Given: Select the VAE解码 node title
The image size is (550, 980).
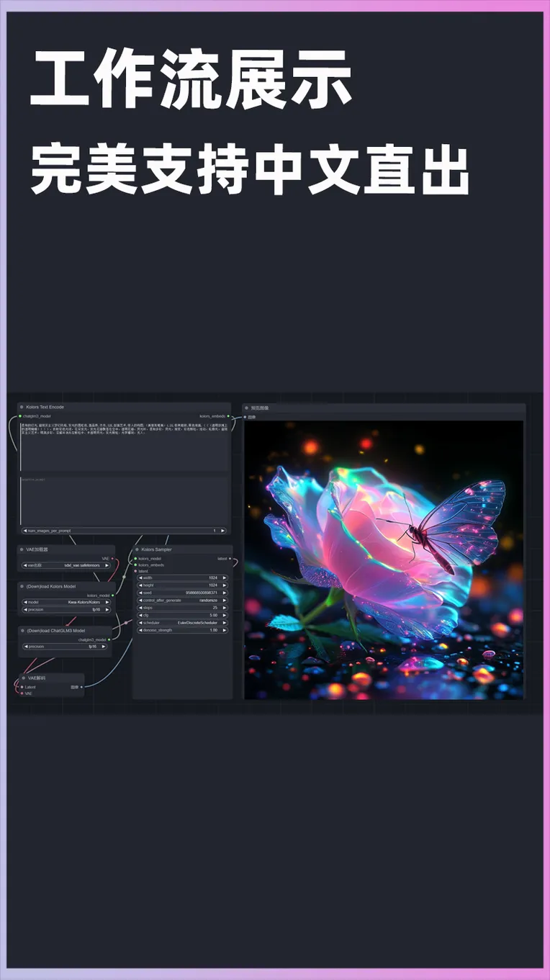Looking at the screenshot, I should [x=36, y=678].
